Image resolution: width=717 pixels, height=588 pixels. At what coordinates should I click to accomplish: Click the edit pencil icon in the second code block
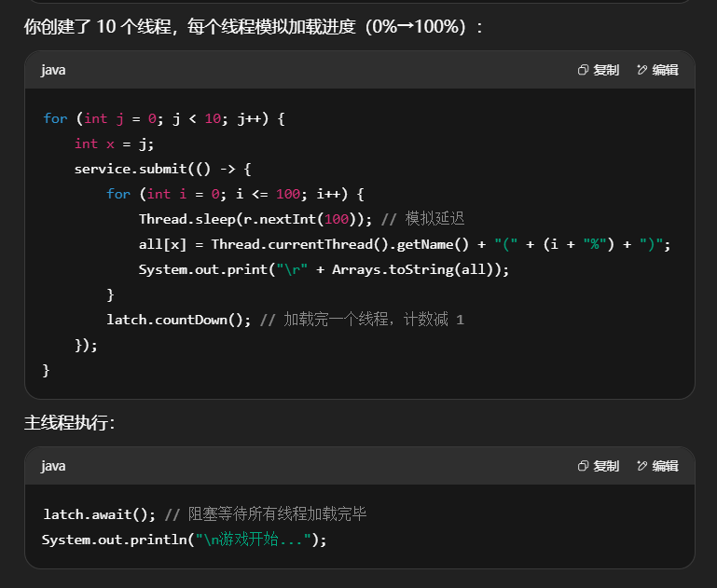click(x=641, y=466)
